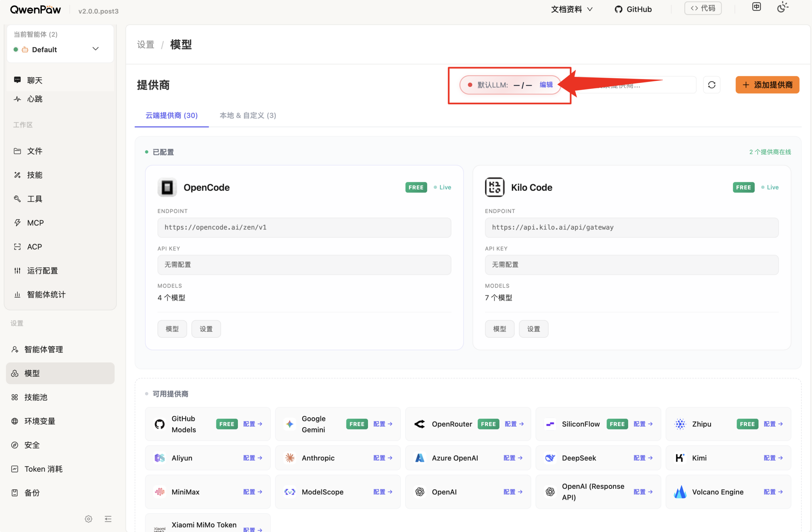Click 配置 for OpenAI (Response API)
The width and height of the screenshot is (812, 532).
[x=643, y=491]
